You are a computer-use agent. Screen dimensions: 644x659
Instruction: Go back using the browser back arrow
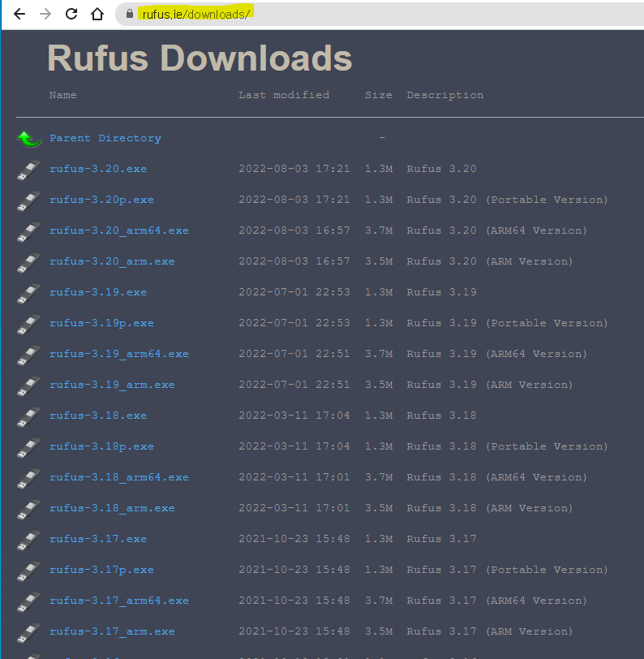(x=19, y=15)
